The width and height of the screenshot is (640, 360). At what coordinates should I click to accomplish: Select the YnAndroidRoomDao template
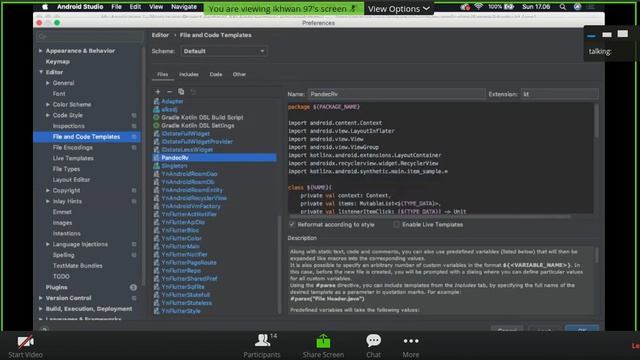(x=189, y=174)
